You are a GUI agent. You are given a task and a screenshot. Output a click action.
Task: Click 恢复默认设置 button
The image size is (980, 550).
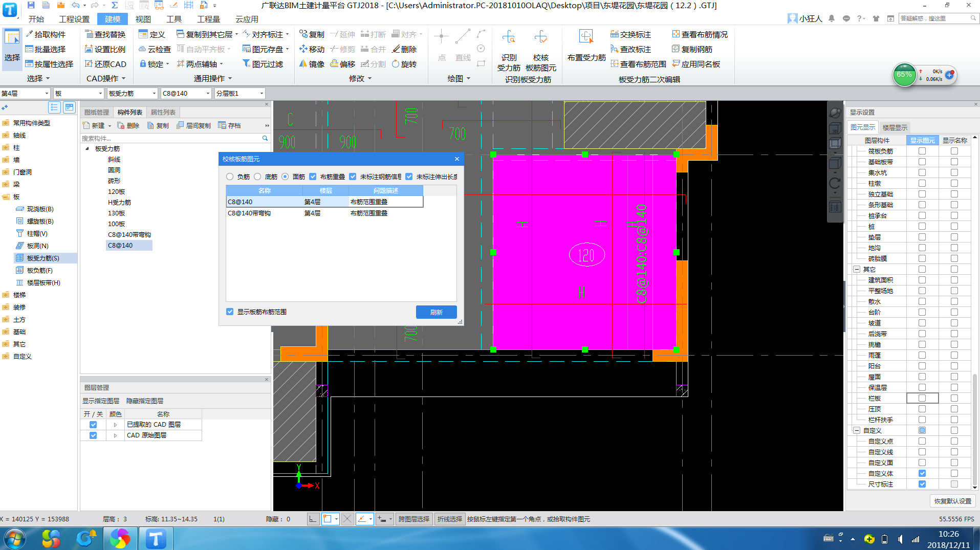(952, 501)
